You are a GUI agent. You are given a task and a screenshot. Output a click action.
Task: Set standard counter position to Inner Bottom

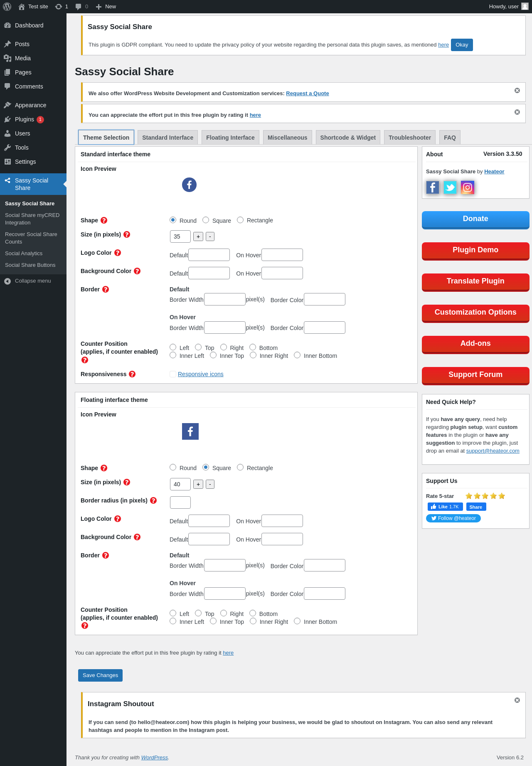coord(297,355)
